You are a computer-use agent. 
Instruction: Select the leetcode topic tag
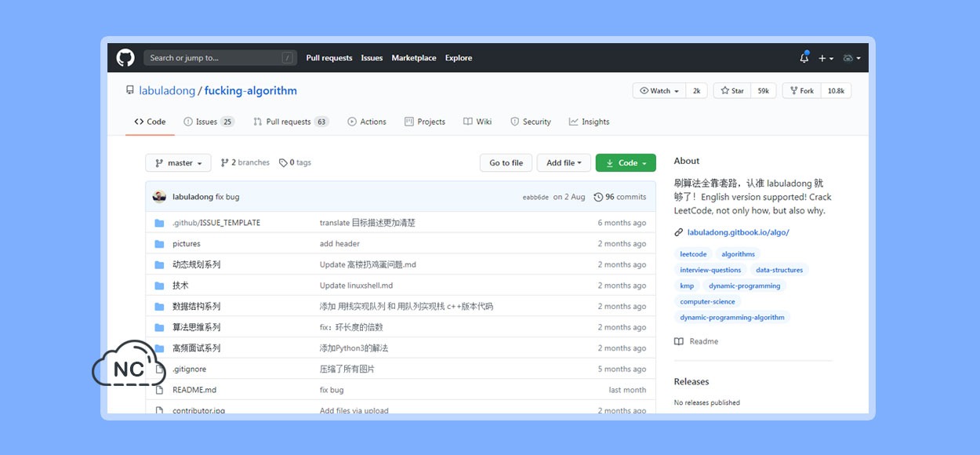693,254
